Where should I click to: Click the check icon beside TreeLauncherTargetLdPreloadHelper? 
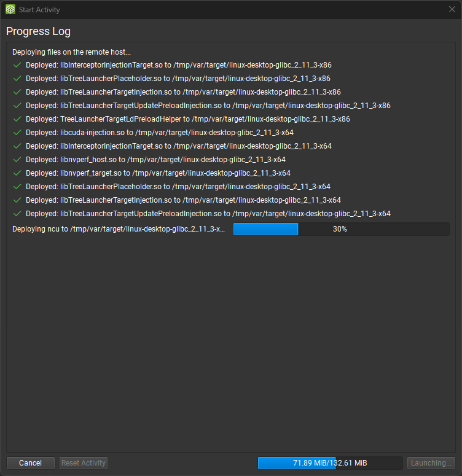point(17,119)
